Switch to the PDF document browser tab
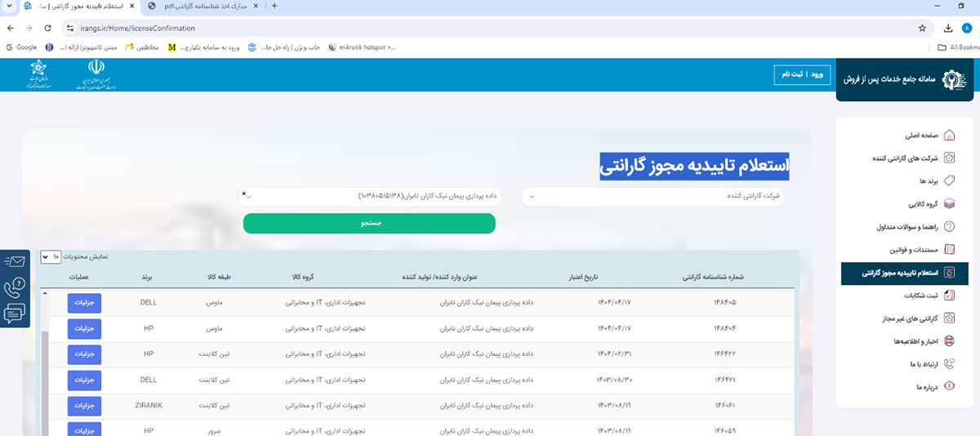Image resolution: width=980 pixels, height=436 pixels. coord(204,6)
